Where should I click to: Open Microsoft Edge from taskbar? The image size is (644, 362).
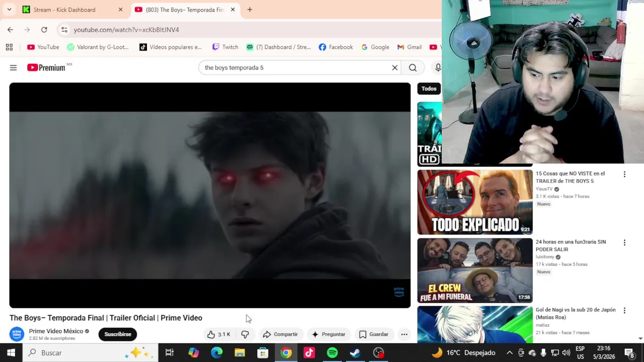pyautogui.click(x=216, y=353)
